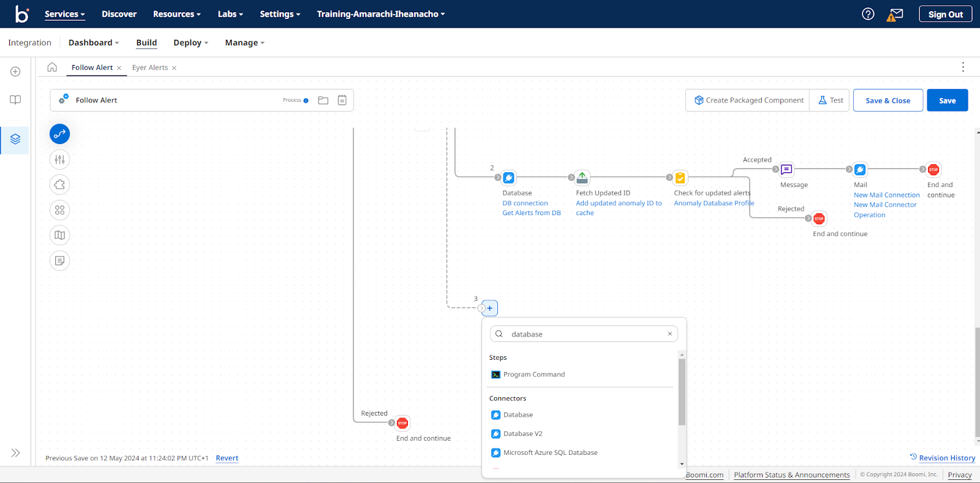Open the Training-Amarachi-Iheanacho account dropdown
Image resolution: width=980 pixels, height=483 pixels.
[381, 14]
